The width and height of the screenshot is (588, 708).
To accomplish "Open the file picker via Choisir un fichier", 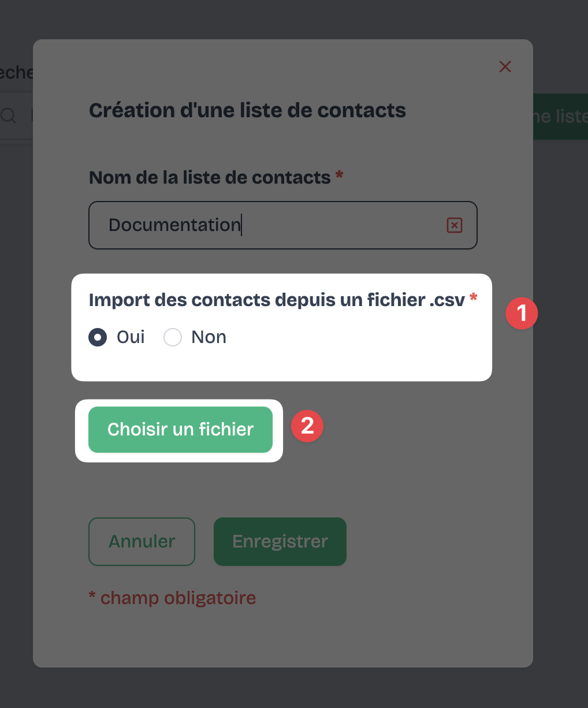I will click(x=180, y=429).
